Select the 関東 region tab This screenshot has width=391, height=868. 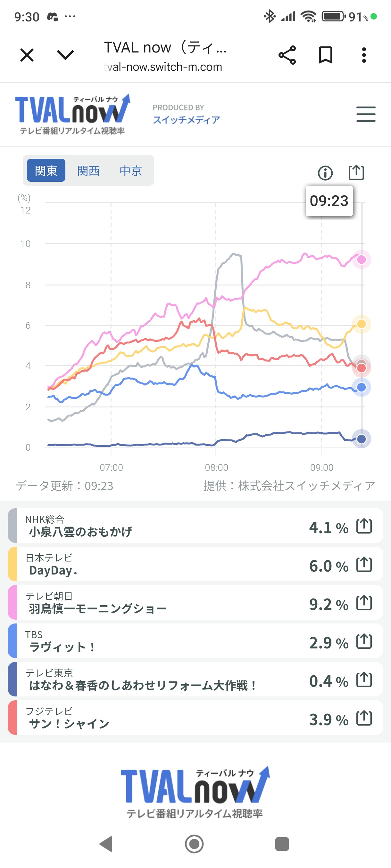pos(46,171)
